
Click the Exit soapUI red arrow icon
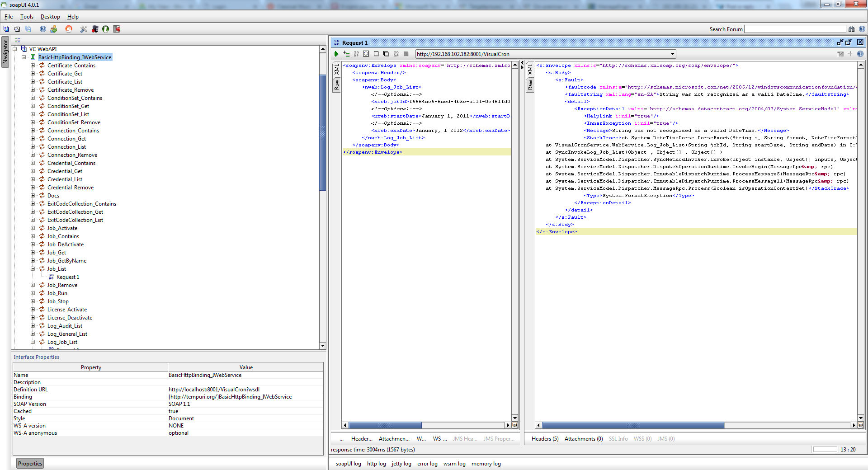[x=117, y=29]
